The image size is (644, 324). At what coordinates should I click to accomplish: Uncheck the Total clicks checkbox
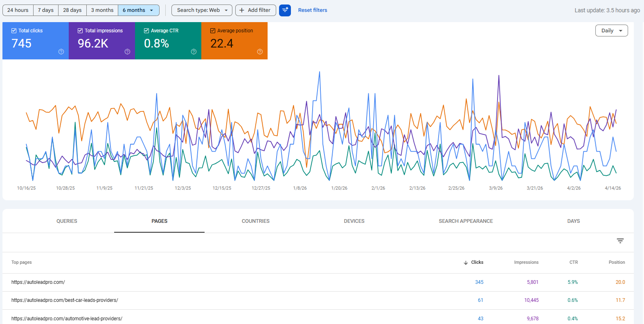pyautogui.click(x=14, y=31)
